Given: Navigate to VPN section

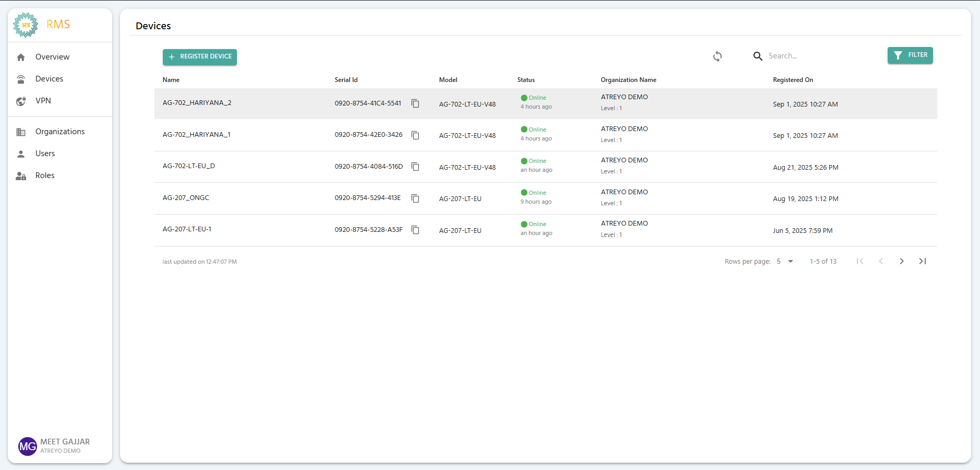Looking at the screenshot, I should (43, 101).
